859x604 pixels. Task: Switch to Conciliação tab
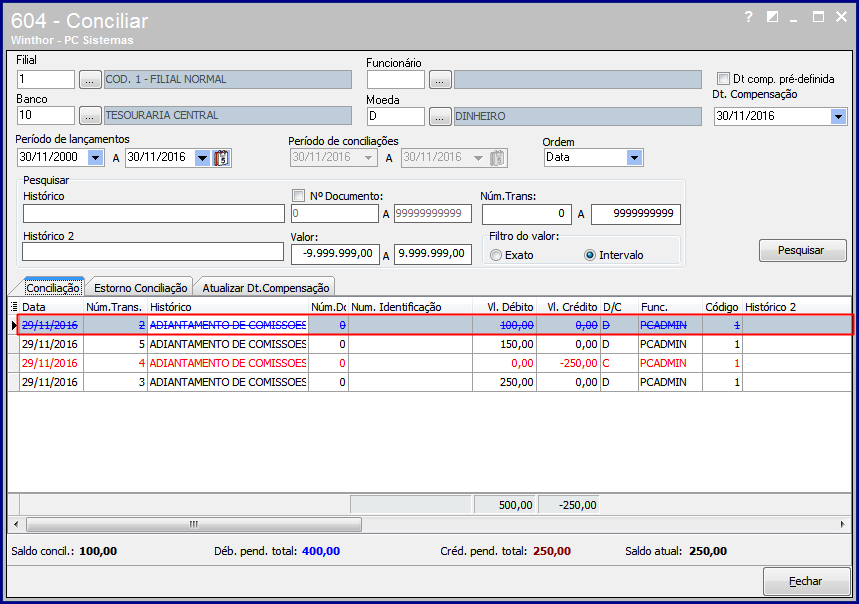(x=53, y=287)
